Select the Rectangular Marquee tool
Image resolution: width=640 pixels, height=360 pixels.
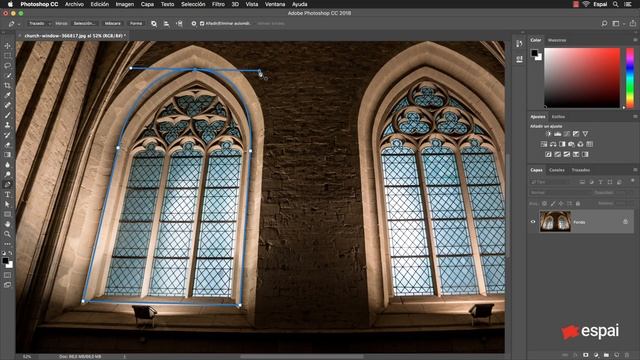pyautogui.click(x=7, y=56)
